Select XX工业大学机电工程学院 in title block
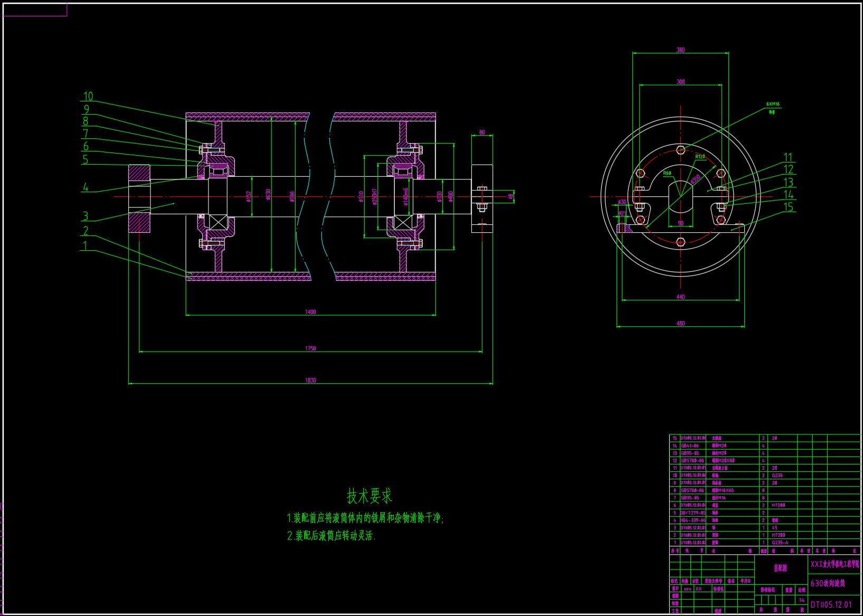 pyautogui.click(x=834, y=564)
